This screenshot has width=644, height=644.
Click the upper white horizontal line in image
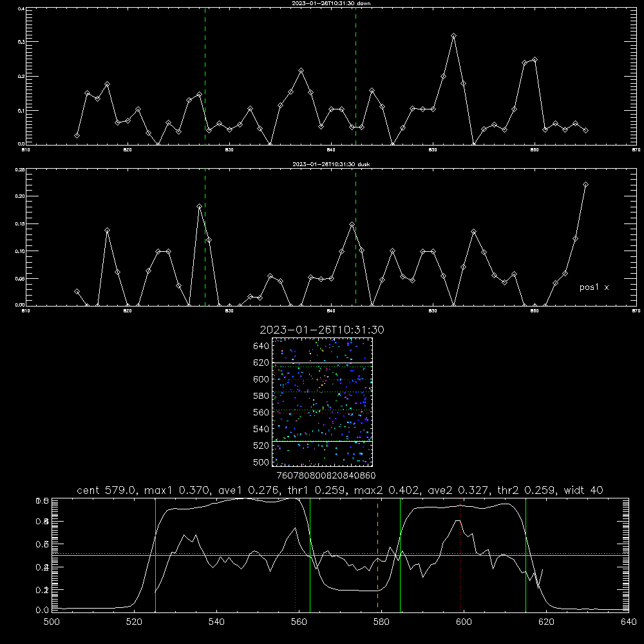pyautogui.click(x=323, y=363)
